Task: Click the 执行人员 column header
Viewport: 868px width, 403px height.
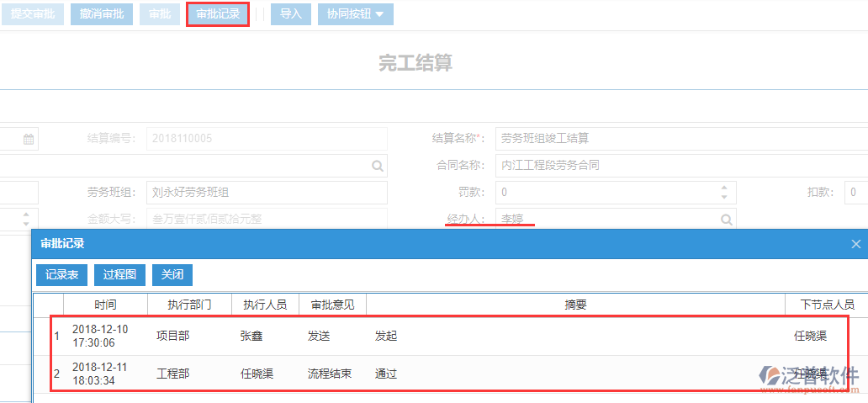Action: 265,305
